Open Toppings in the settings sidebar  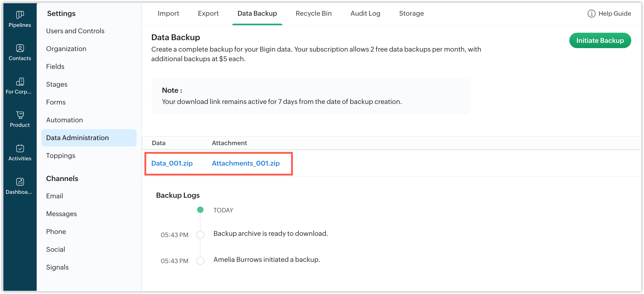(x=61, y=156)
